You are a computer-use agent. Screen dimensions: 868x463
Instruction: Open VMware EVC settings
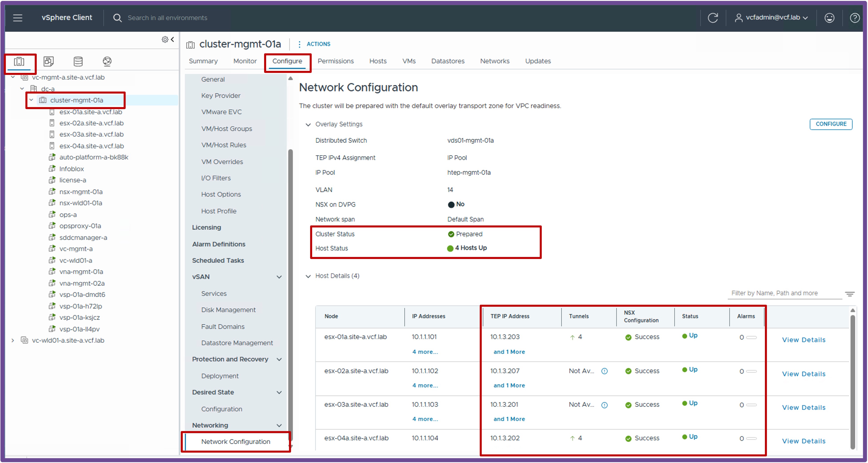pos(221,112)
